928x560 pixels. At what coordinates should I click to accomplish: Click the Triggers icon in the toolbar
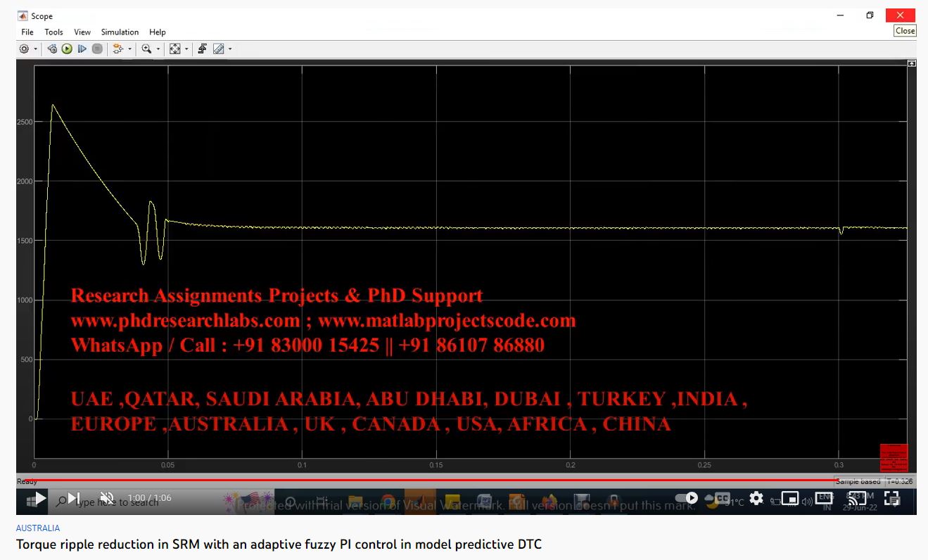click(202, 49)
